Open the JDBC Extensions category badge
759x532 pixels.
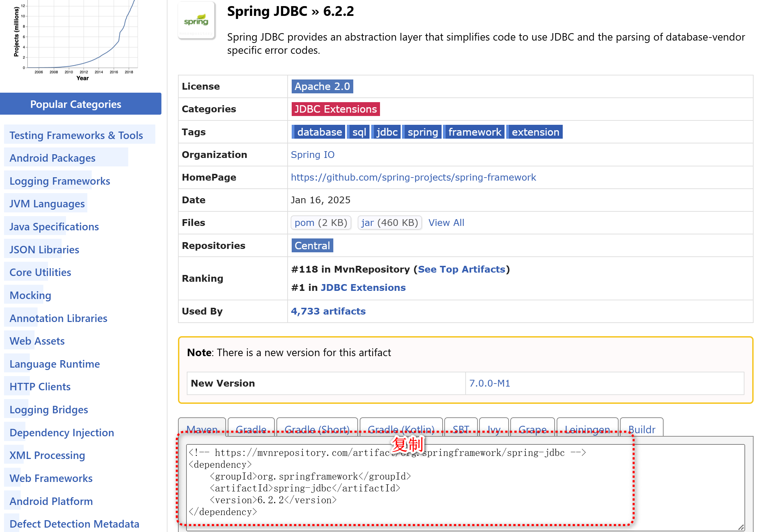(335, 109)
